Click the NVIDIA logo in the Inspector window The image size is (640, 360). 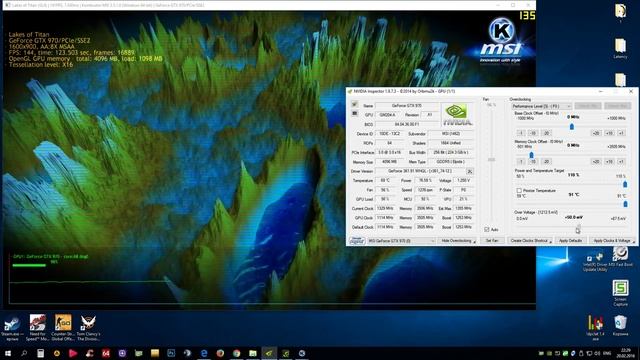point(457,115)
